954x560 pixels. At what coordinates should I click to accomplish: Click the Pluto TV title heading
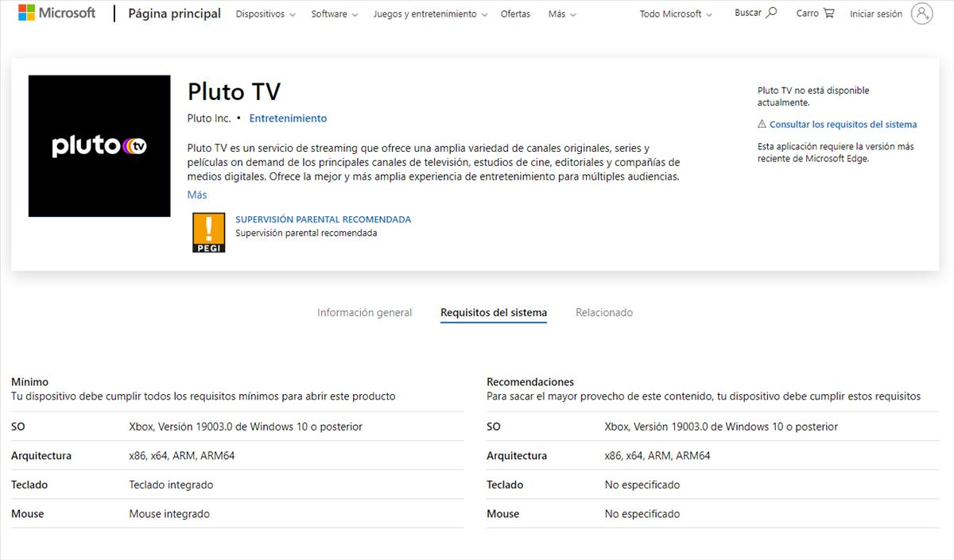[234, 91]
